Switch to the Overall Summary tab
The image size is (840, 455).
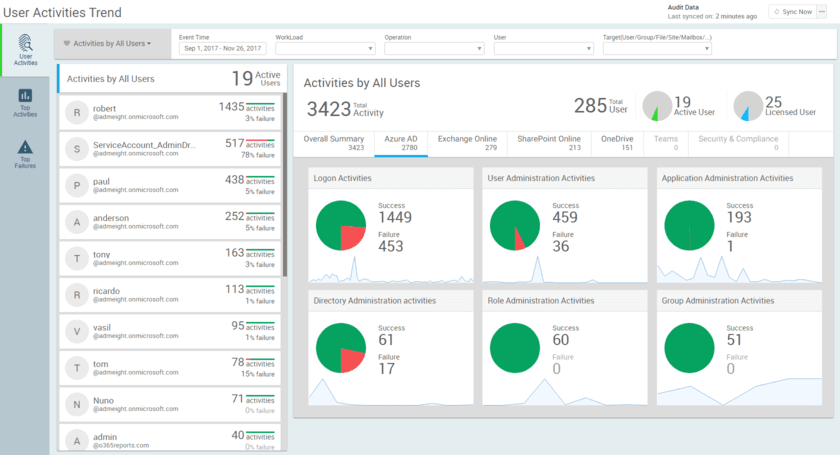pos(335,143)
